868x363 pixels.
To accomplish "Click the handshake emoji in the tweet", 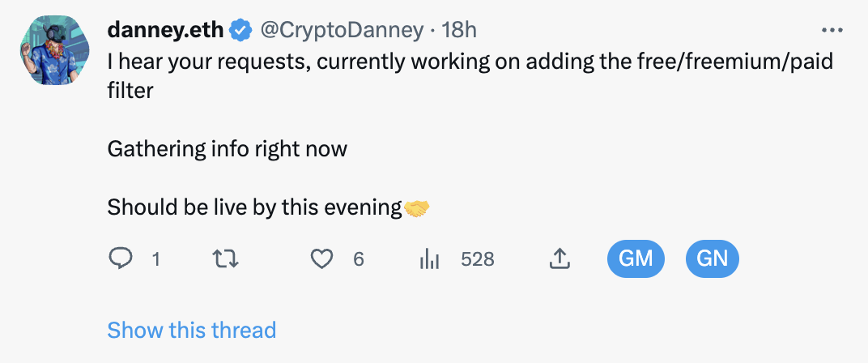I will tap(417, 207).
